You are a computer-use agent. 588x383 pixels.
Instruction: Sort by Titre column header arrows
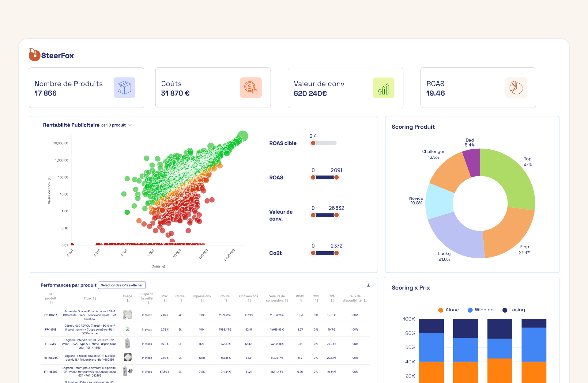click(x=94, y=298)
